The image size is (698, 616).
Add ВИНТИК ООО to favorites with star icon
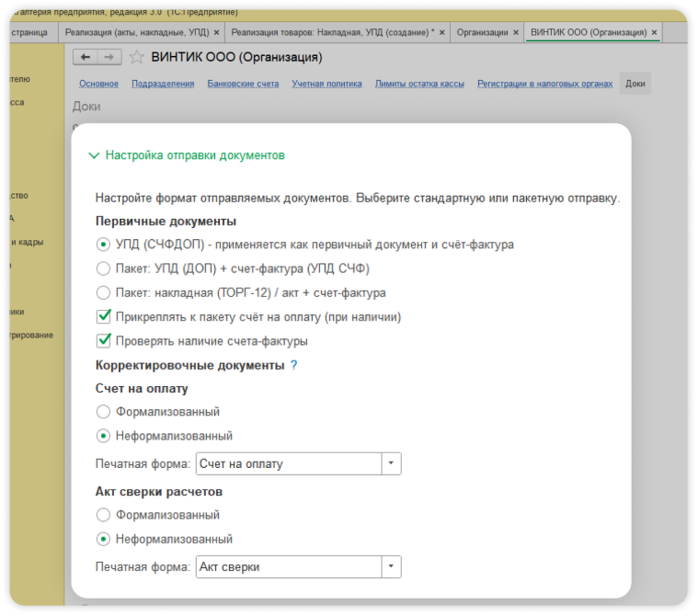[137, 58]
